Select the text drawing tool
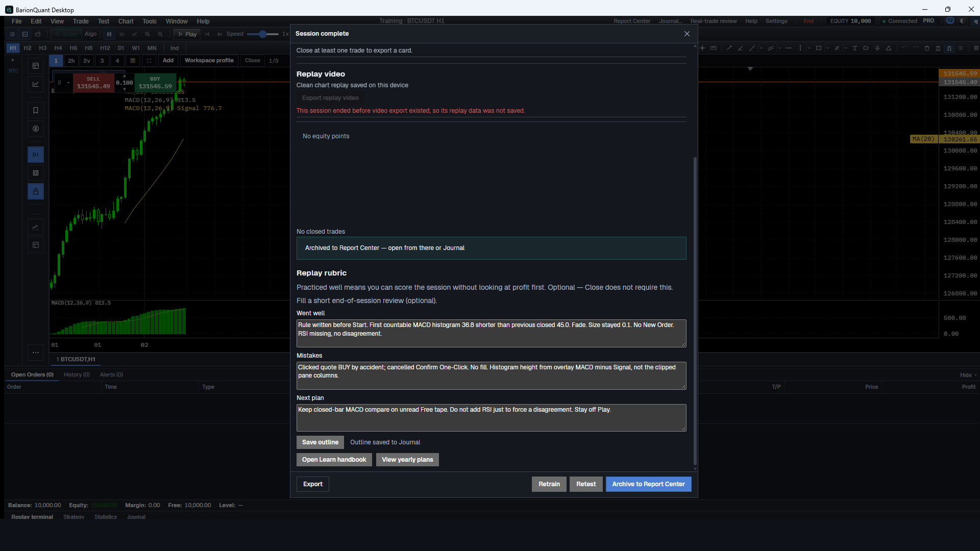980x551 pixels. (x=854, y=48)
